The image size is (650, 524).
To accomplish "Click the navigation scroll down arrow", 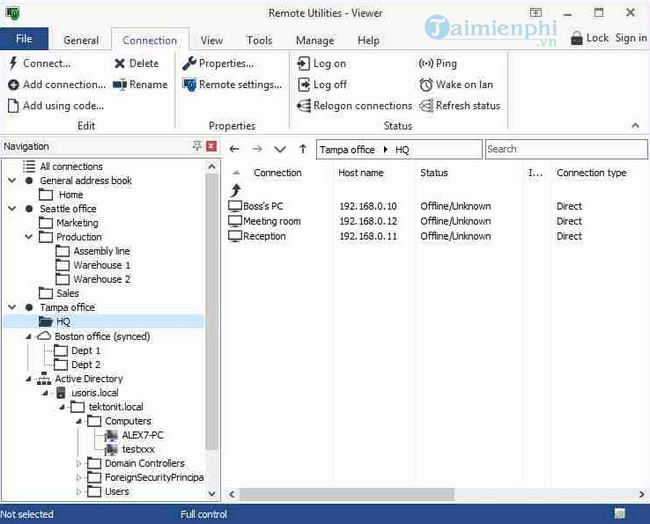I will pos(212,494).
